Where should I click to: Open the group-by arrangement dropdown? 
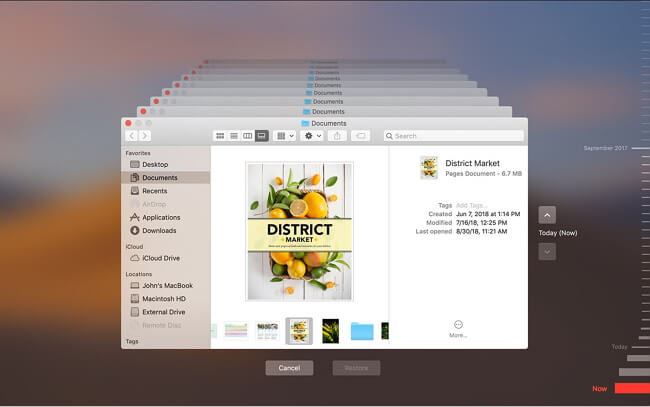click(x=285, y=135)
